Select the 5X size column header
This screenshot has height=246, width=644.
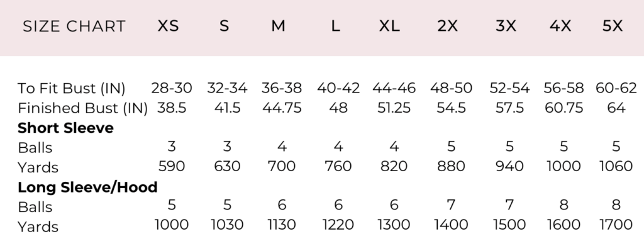613,26
